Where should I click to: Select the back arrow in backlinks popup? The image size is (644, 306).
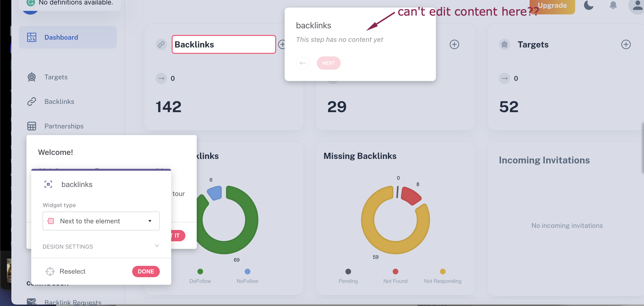click(302, 63)
